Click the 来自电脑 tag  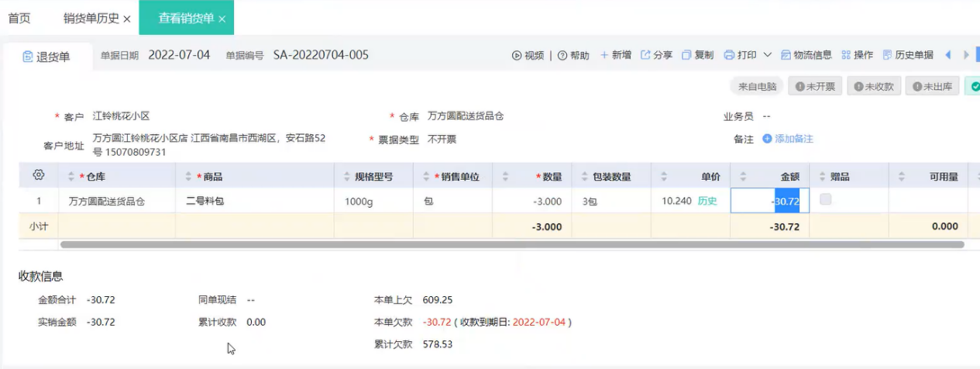coord(757,87)
